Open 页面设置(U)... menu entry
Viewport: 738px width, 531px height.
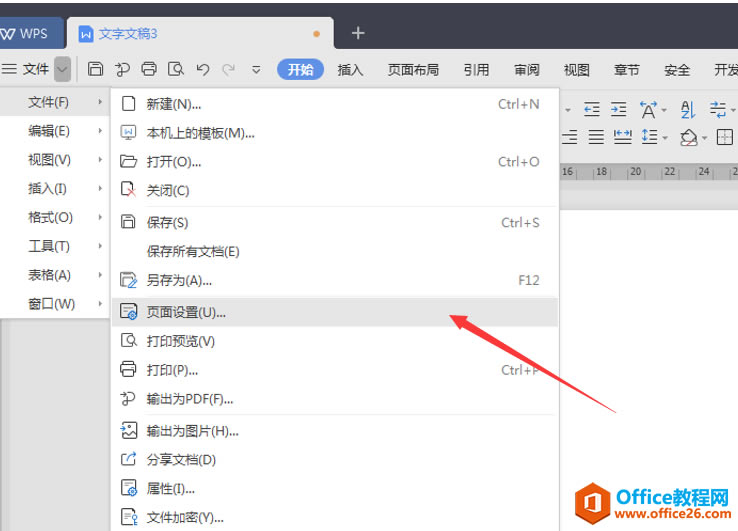(335, 312)
